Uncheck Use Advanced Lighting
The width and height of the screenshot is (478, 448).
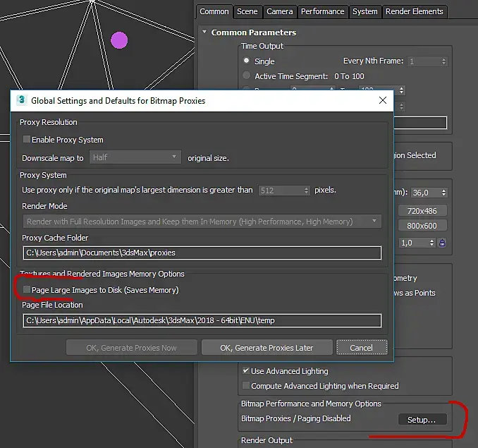(246, 370)
